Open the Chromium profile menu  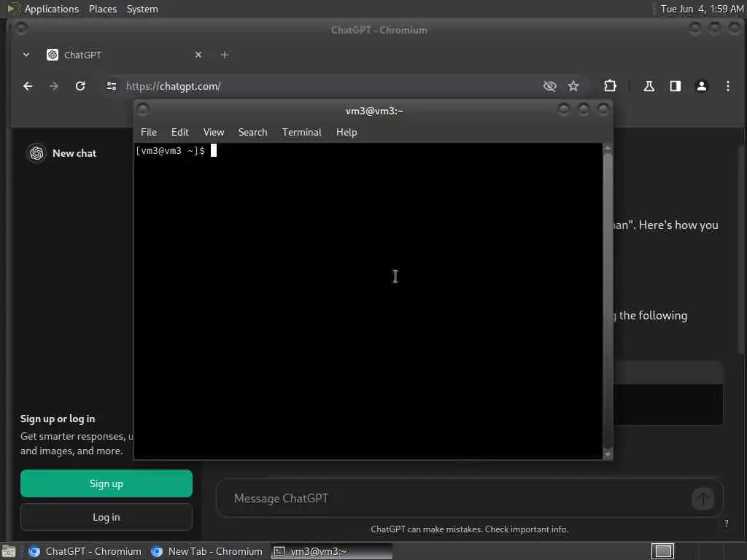pyautogui.click(x=701, y=86)
